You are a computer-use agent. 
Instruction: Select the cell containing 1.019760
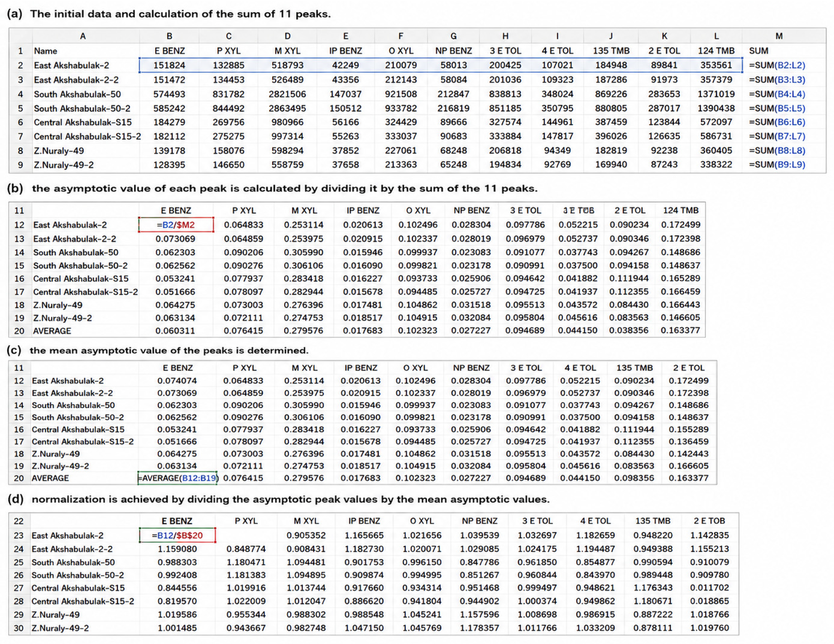click(x=710, y=628)
